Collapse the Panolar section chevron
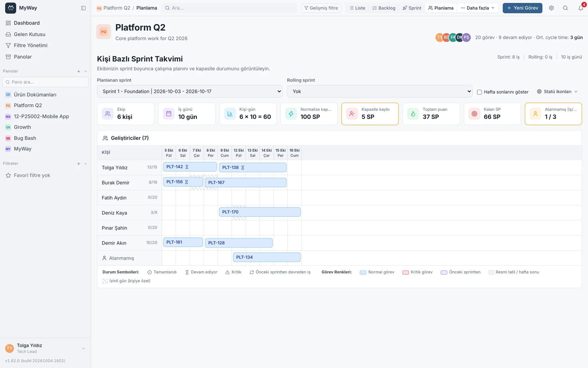The height and width of the screenshot is (368, 588). pyautogui.click(x=86, y=71)
